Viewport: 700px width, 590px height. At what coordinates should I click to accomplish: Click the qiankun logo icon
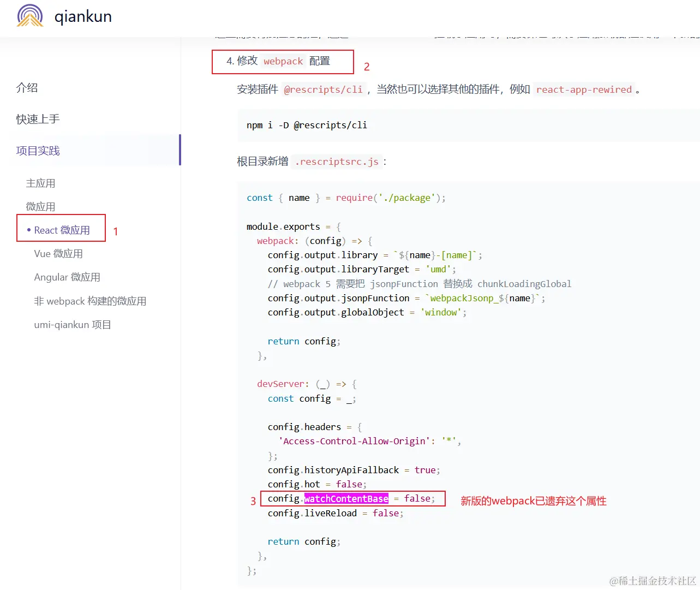(30, 16)
